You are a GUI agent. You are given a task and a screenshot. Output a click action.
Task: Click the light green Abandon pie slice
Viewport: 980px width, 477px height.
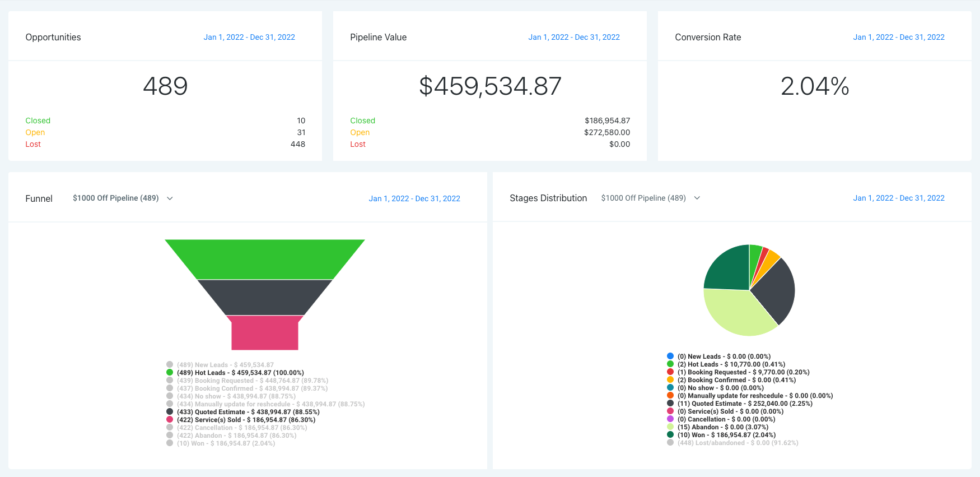click(735, 314)
